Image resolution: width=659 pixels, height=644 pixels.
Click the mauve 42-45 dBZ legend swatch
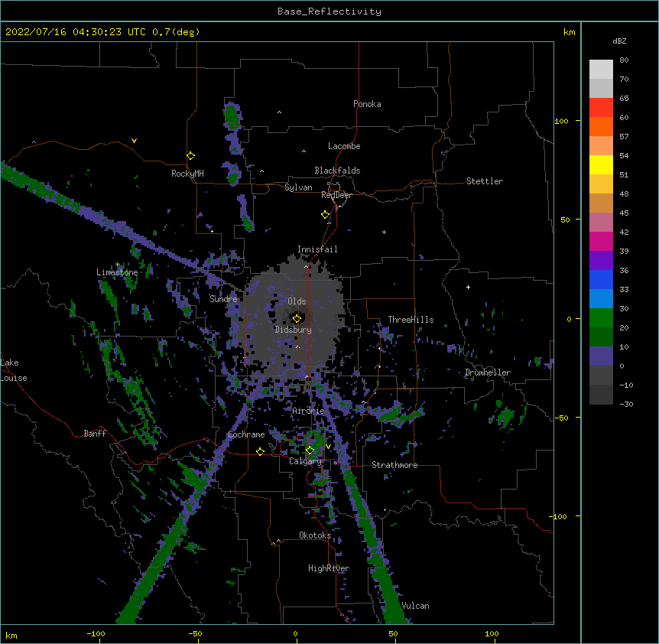click(601, 223)
